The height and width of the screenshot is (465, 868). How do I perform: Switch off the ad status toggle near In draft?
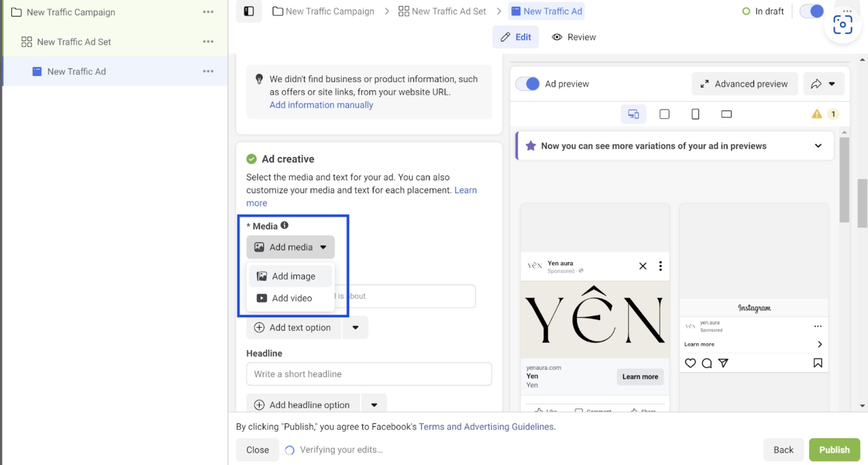811,11
